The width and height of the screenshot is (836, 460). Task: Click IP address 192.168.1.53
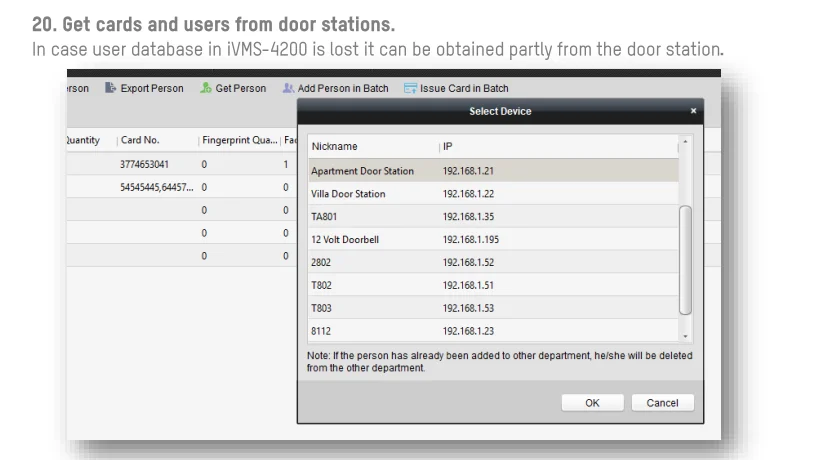[468, 309]
